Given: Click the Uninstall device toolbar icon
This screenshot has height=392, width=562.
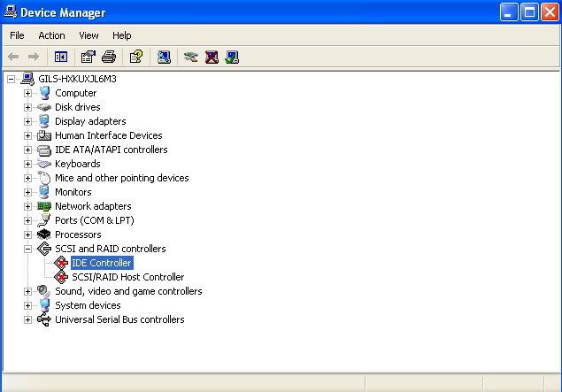Looking at the screenshot, I should coord(212,57).
